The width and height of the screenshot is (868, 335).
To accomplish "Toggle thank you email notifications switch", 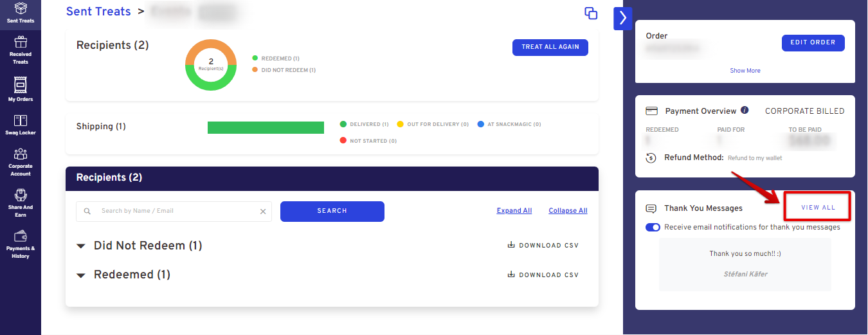I will tap(653, 227).
